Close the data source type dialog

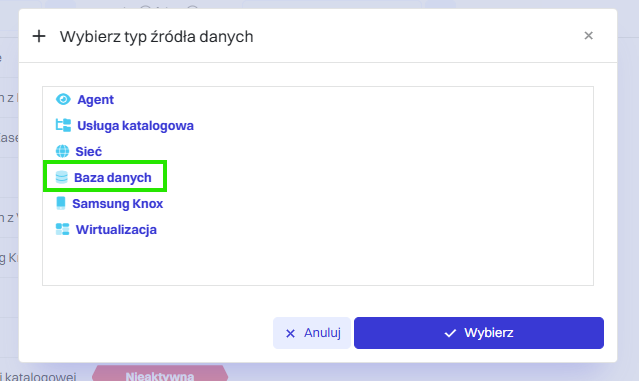588,36
